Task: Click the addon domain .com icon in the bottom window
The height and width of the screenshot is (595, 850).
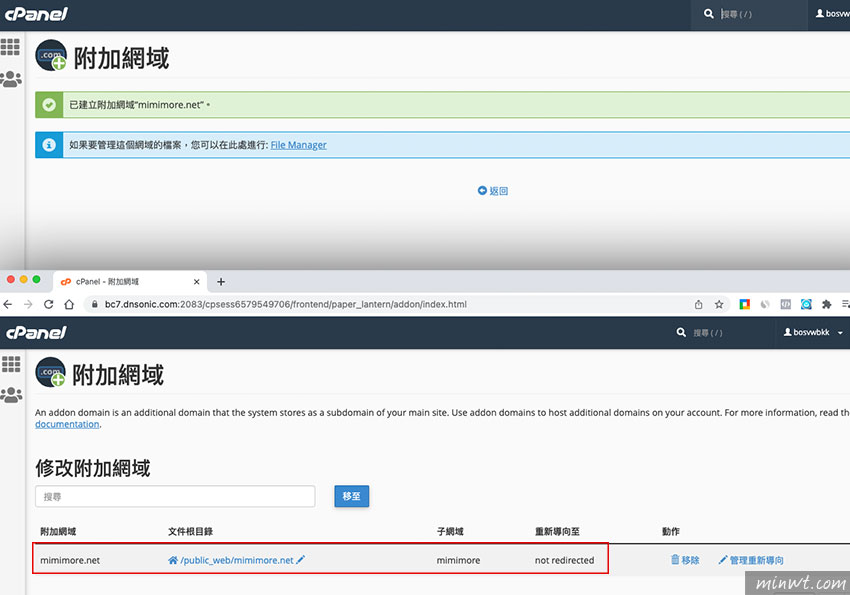Action: coord(50,372)
